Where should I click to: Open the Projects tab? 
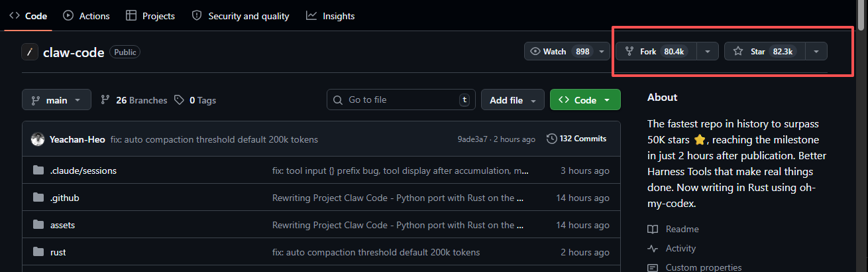click(x=150, y=16)
